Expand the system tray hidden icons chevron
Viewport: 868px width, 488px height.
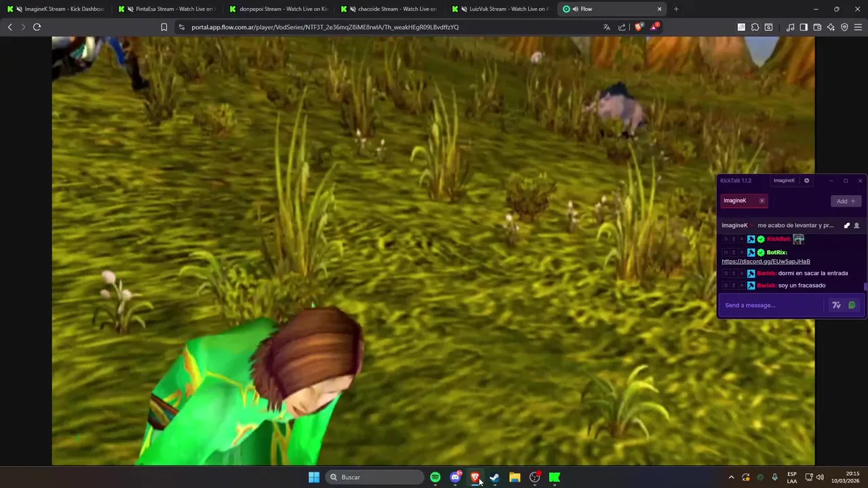click(x=731, y=477)
